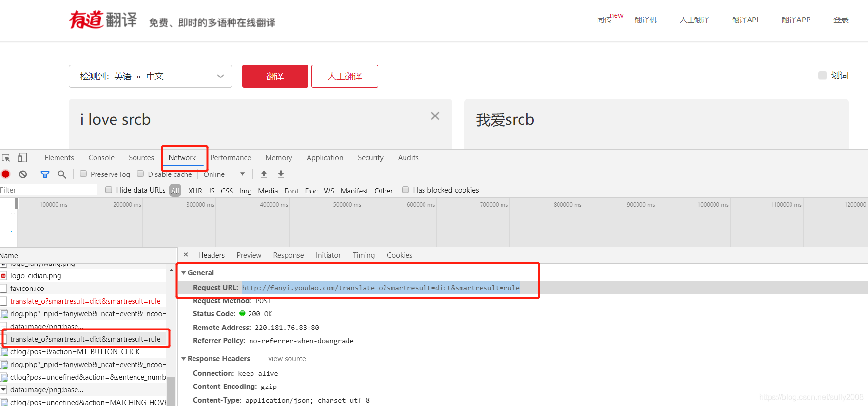Click the favicon.ico file icon
The image size is (868, 406).
3,289
